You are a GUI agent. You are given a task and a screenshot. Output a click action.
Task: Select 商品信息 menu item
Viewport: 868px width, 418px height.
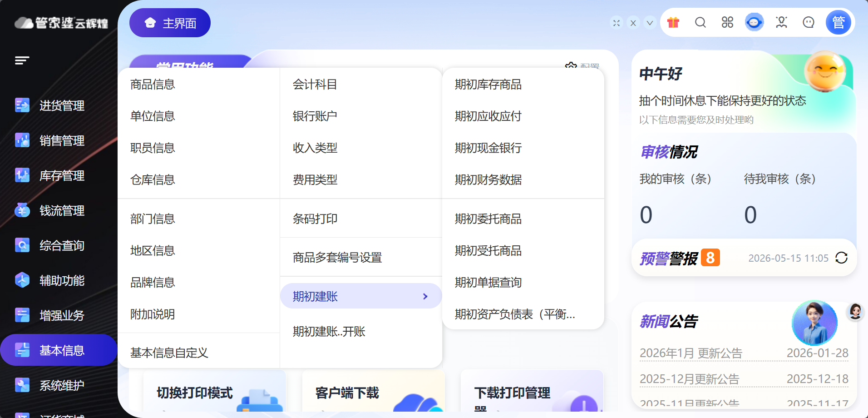153,85
